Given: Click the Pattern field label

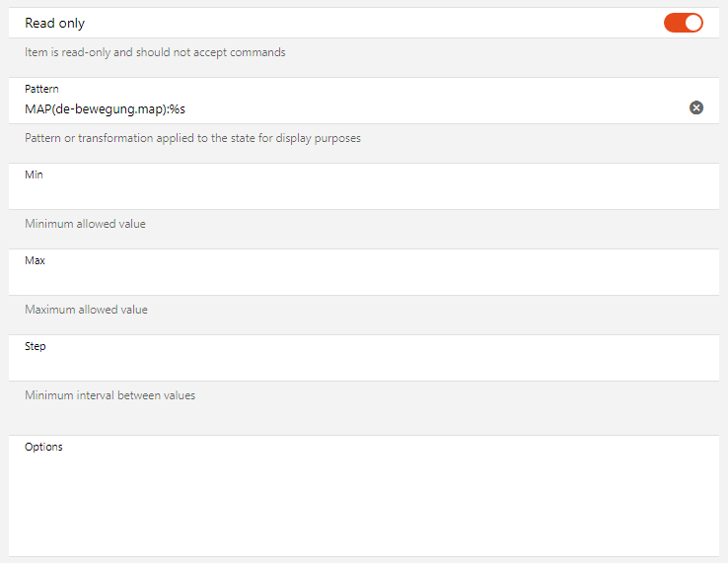Looking at the screenshot, I should (x=41, y=89).
